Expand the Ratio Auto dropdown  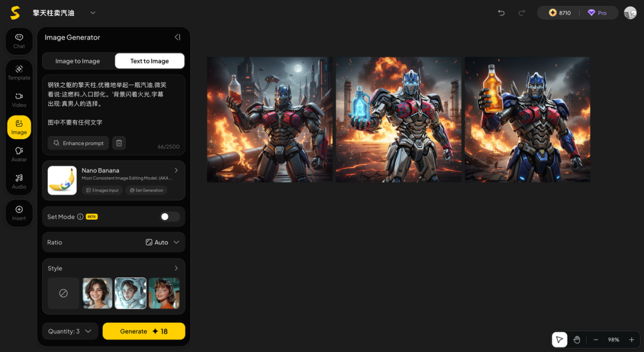[x=162, y=242]
